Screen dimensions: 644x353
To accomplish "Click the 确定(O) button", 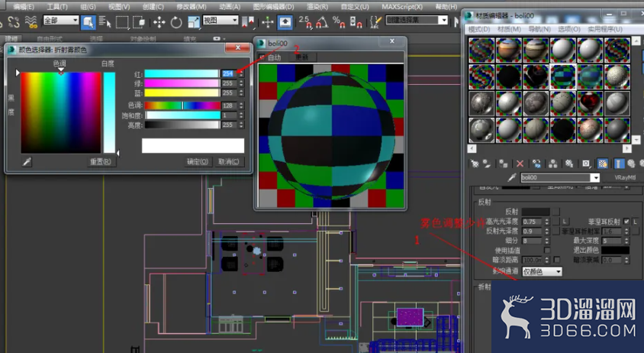I will [x=198, y=162].
